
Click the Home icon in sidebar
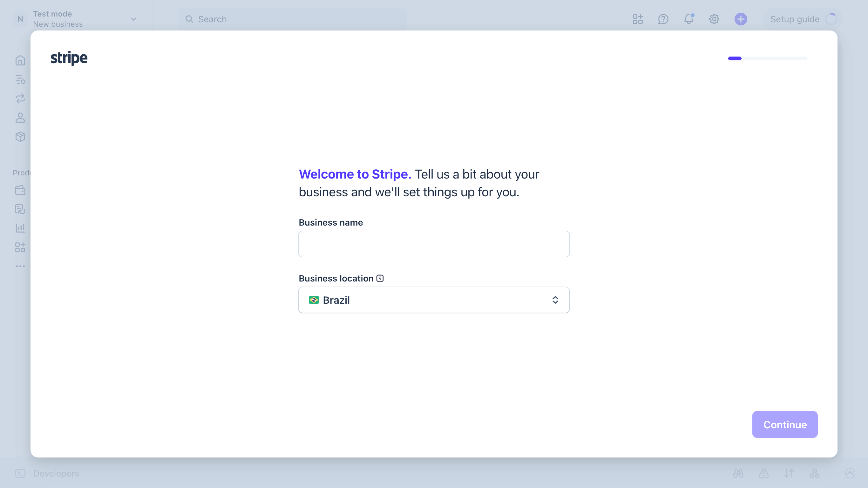point(20,61)
